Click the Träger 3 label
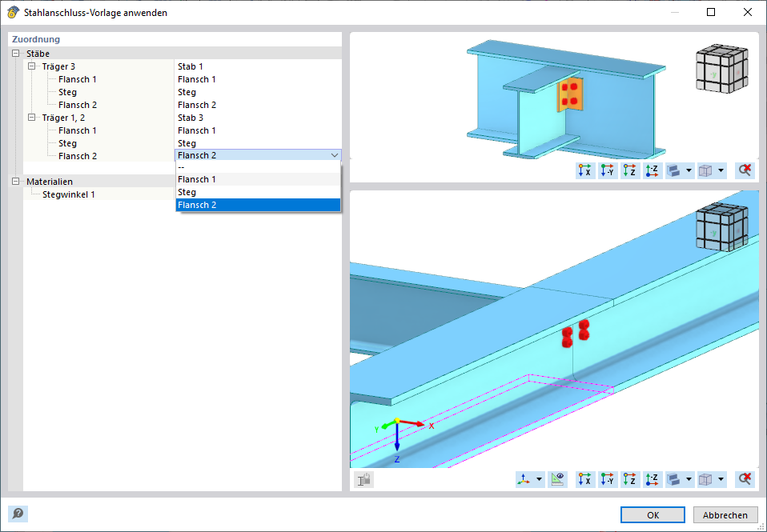 [x=58, y=66]
